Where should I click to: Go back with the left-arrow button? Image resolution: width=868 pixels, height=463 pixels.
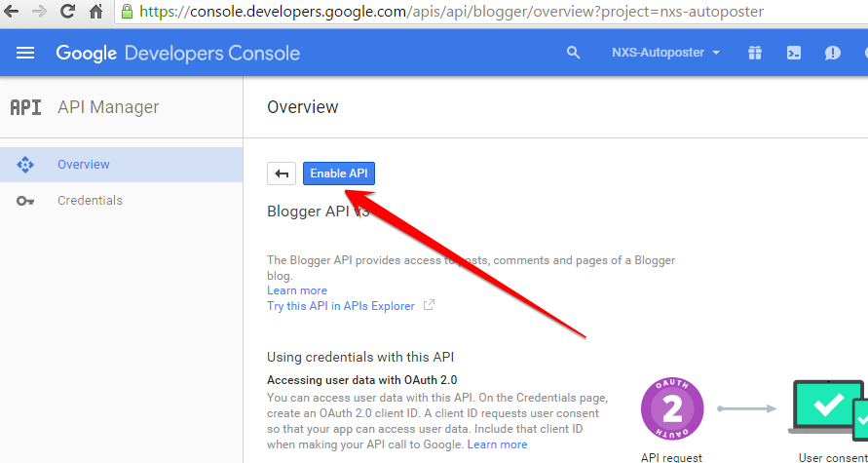282,174
